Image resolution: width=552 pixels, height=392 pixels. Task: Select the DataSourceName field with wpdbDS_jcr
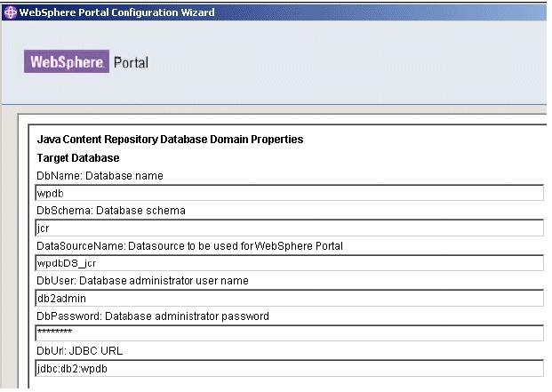[x=290, y=263]
